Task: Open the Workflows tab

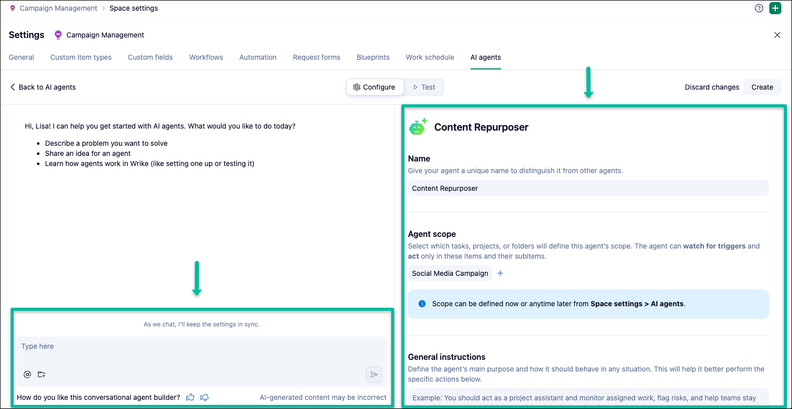Action: point(206,57)
